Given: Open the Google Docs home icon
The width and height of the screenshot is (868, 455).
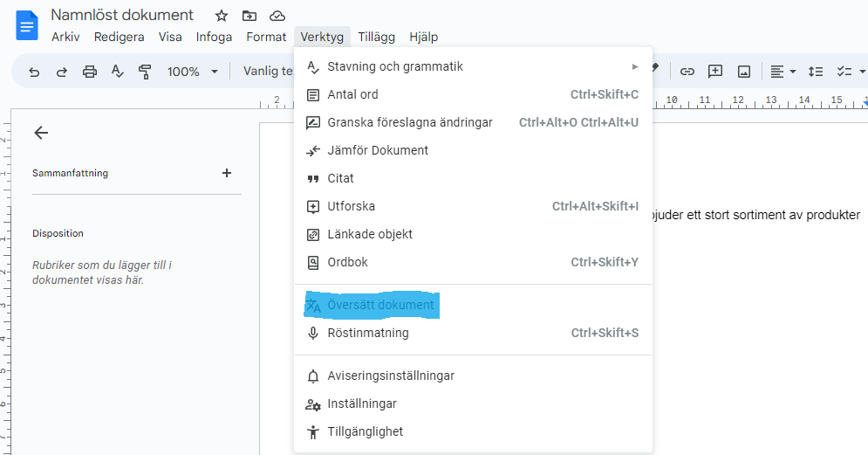Looking at the screenshot, I should (27, 25).
